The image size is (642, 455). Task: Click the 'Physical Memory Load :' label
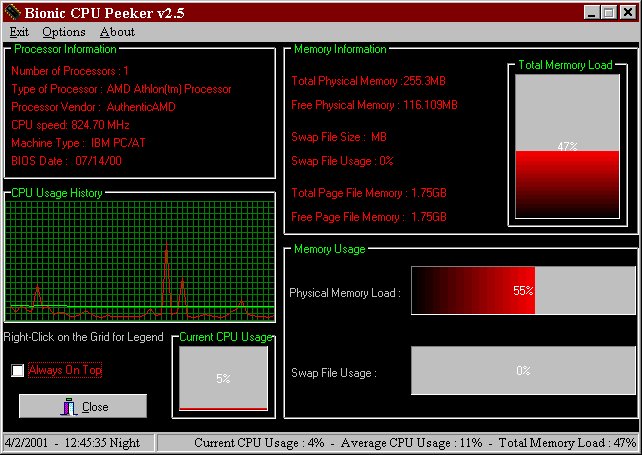(x=345, y=293)
